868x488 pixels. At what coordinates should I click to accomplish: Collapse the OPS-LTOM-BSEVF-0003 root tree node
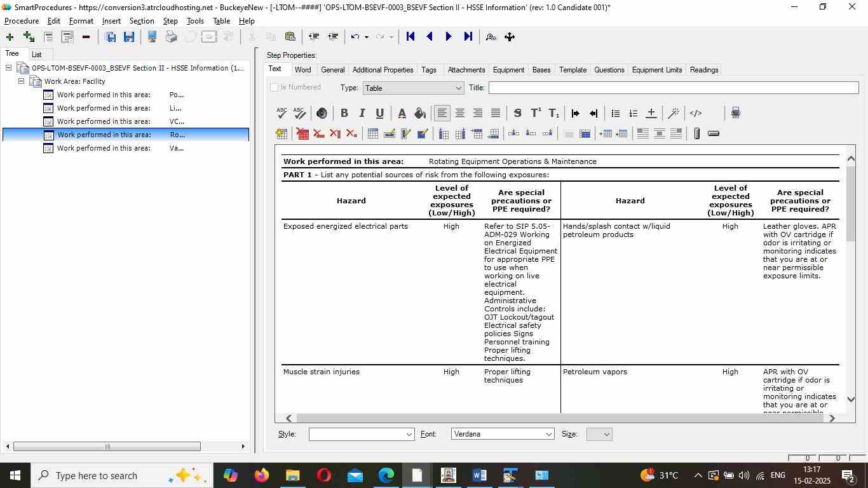coord(8,68)
